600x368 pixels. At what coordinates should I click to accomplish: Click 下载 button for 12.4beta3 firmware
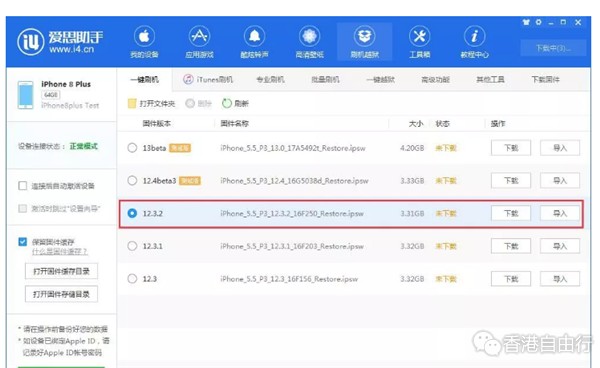511,181
